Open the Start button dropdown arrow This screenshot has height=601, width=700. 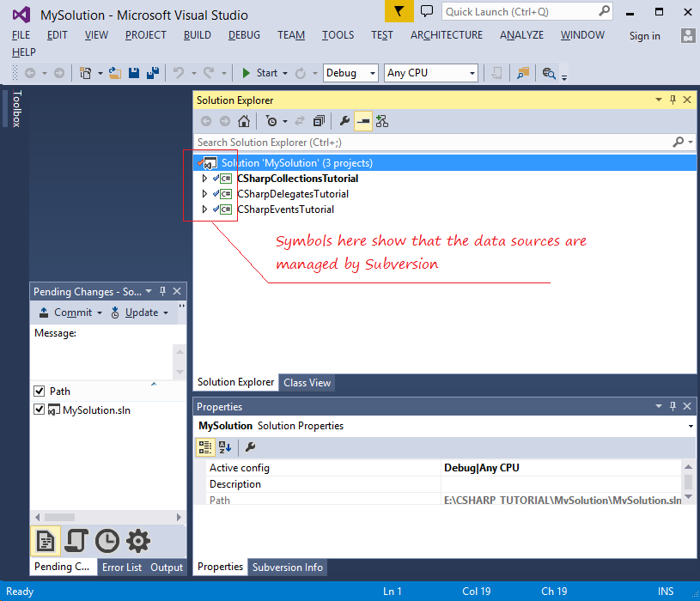pyautogui.click(x=285, y=73)
